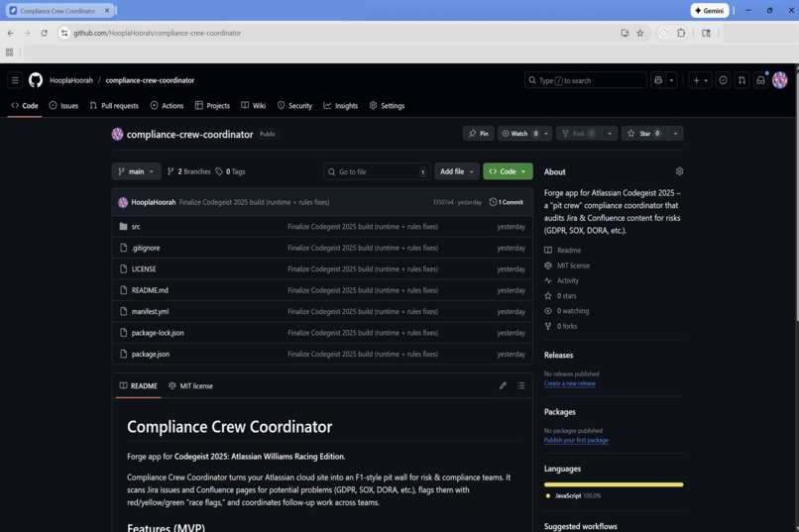Expand the Fork options dropdown arrow
The width and height of the screenshot is (799, 532).
click(610, 134)
